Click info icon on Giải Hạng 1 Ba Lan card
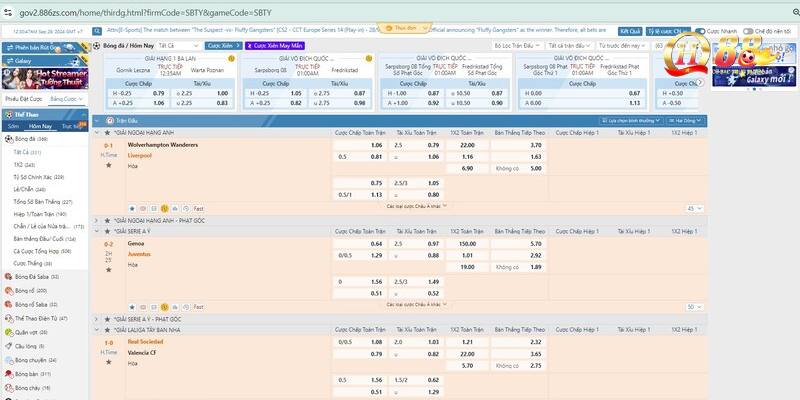 pos(231,59)
